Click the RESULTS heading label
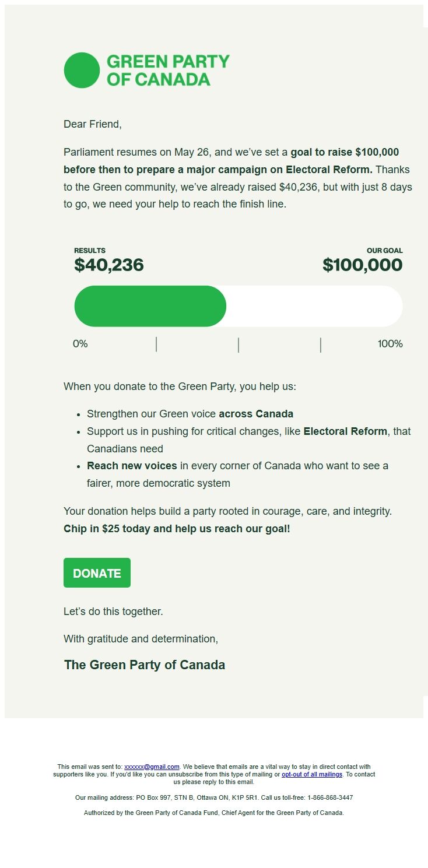Image resolution: width=428 pixels, height=868 pixels. click(x=90, y=251)
